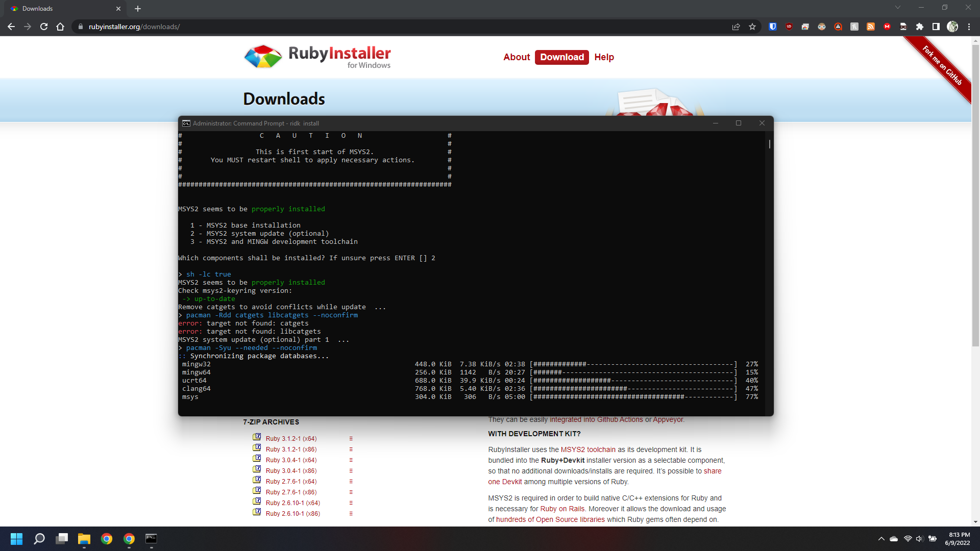Viewport: 980px width, 551px height.
Task: Open integrated into Github Actions link
Action: click(596, 419)
